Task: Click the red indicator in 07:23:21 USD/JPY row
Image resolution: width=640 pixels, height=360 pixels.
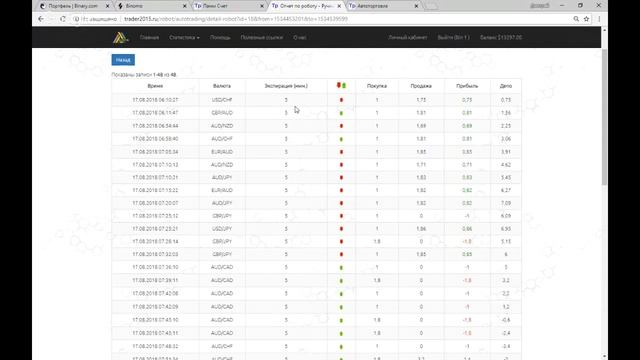Action: (x=341, y=229)
